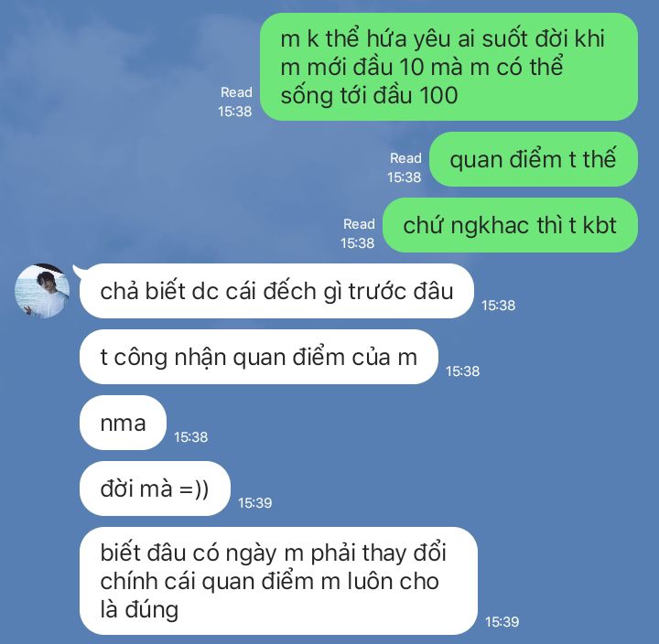This screenshot has height=644, width=659.
Task: Tap the 'chả biết dc cái đếch gì' message
Action: [x=276, y=291]
